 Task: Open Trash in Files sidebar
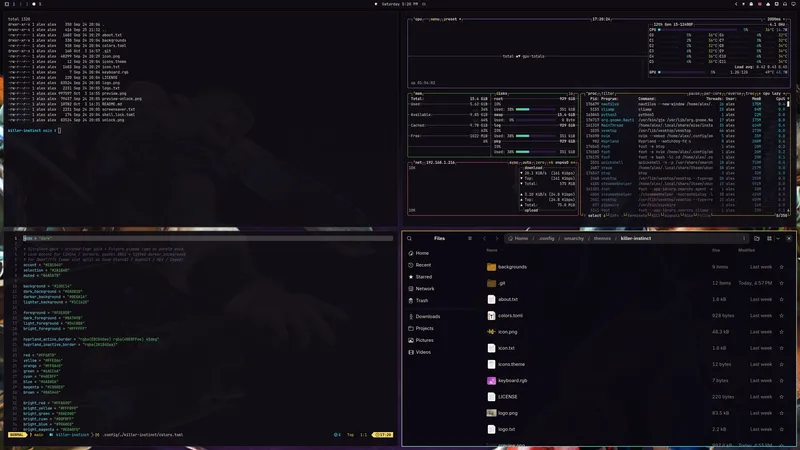coord(418,301)
